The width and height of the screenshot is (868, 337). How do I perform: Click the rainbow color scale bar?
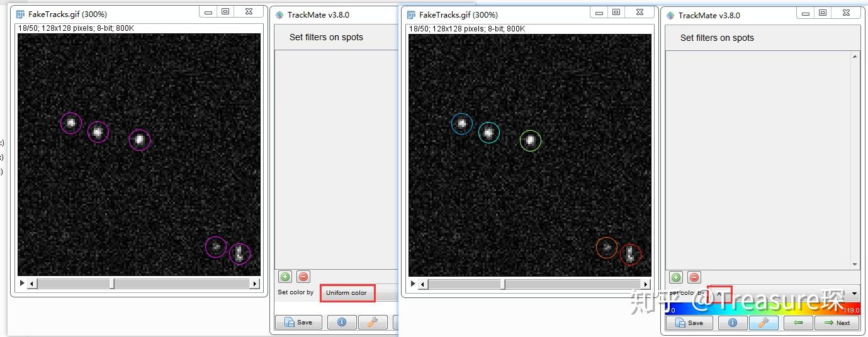point(762,307)
